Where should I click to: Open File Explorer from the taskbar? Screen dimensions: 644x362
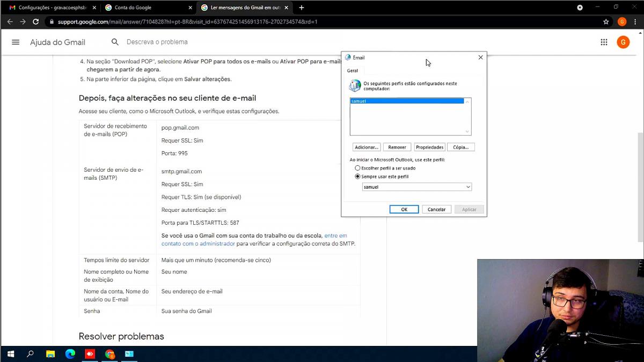(50, 354)
